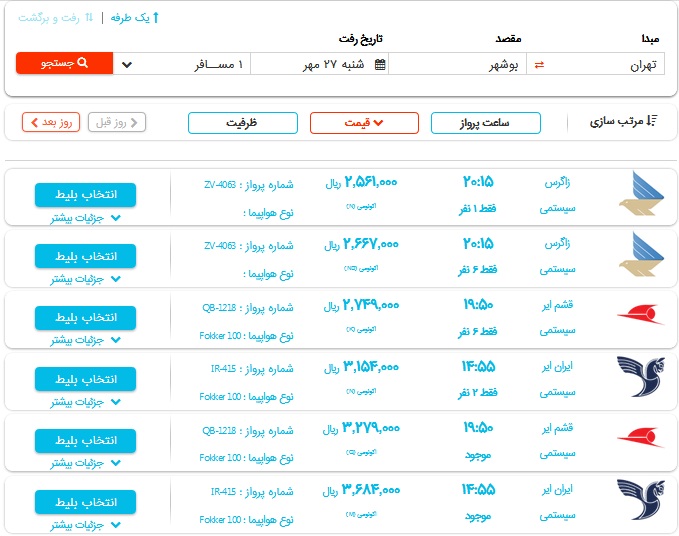Click the Iran Air logo on the 3,154,000 rial flight
679x536 pixels.
[x=640, y=377]
